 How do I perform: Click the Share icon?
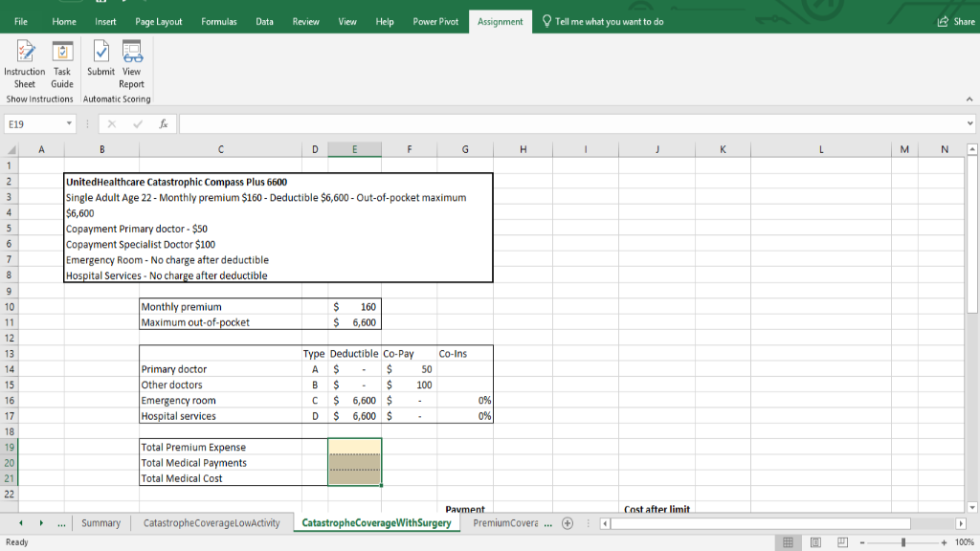coord(943,21)
